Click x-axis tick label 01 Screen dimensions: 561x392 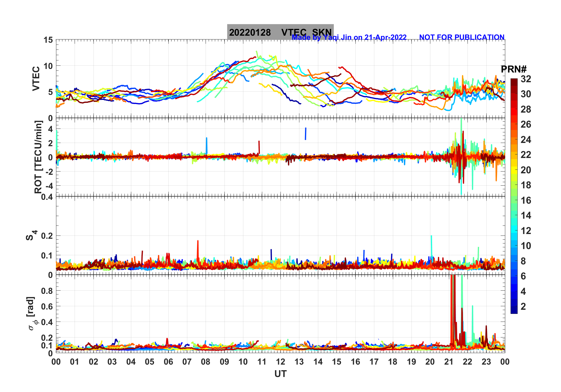75,362
